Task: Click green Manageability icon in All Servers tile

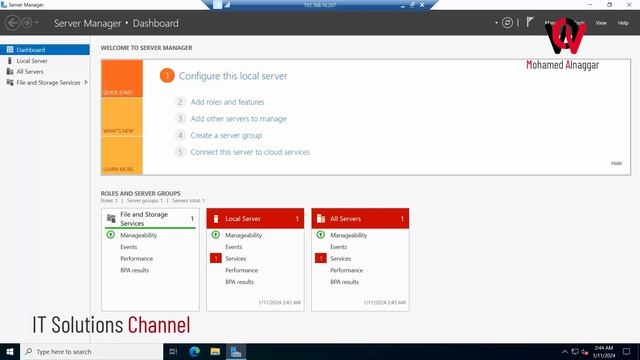Action: pos(320,235)
